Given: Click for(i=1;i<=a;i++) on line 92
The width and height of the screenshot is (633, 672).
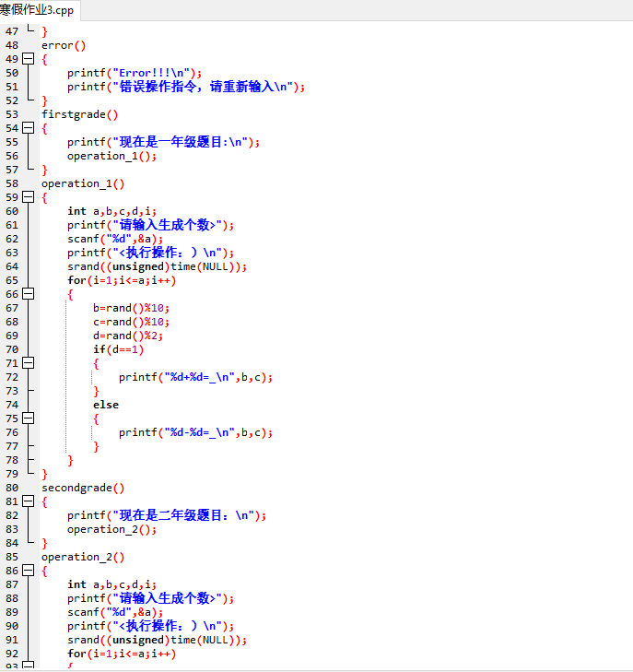Looking at the screenshot, I should click(122, 654).
